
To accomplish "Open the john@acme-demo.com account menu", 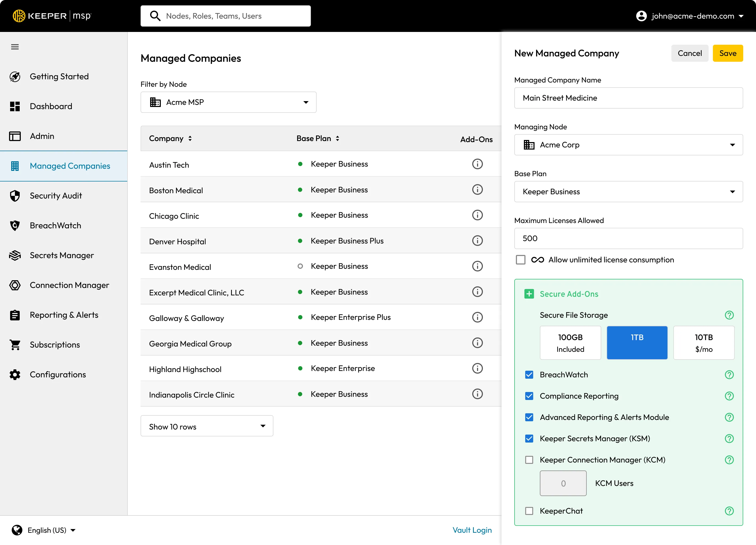I will (690, 16).
